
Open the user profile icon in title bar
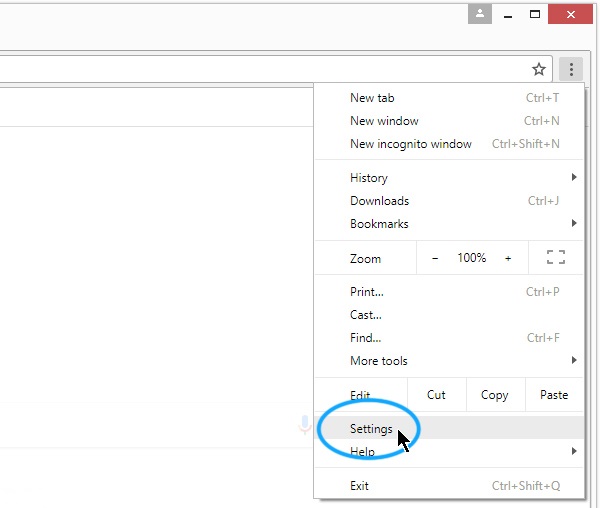(x=480, y=14)
